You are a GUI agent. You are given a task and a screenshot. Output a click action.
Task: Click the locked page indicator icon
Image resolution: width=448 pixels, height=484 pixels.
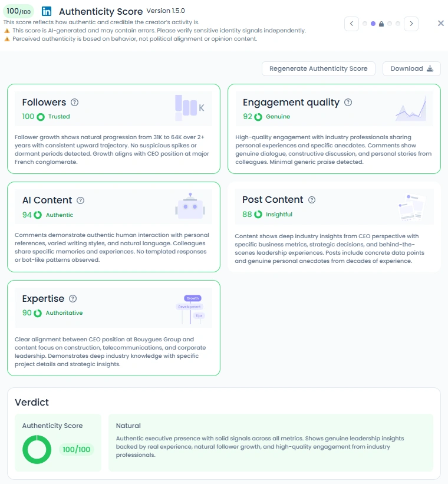[x=381, y=24]
